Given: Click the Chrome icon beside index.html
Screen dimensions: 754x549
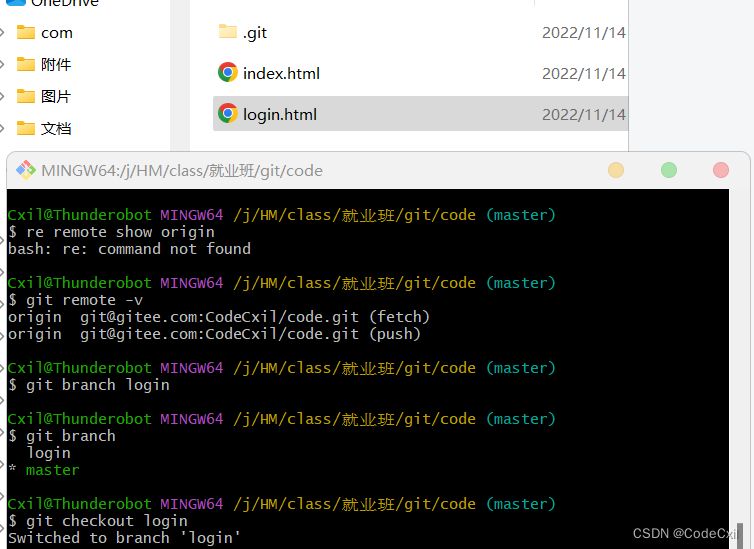Looking at the screenshot, I should coord(227,73).
